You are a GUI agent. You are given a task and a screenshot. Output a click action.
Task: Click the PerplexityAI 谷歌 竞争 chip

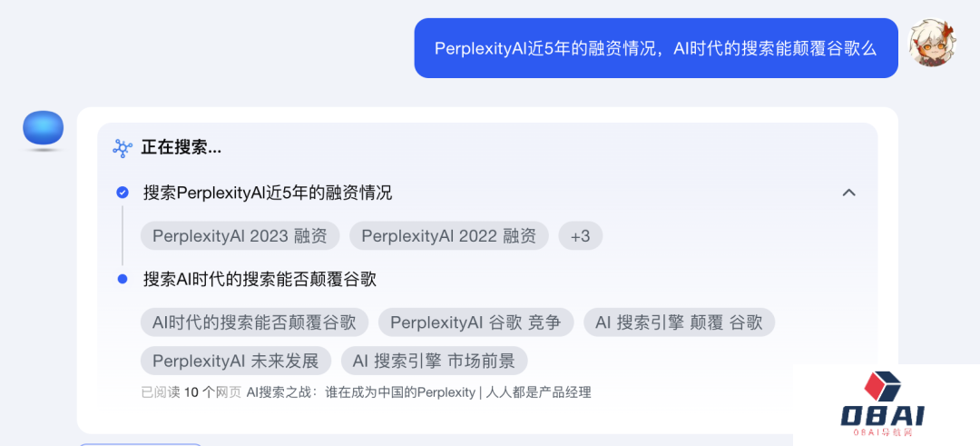475,322
